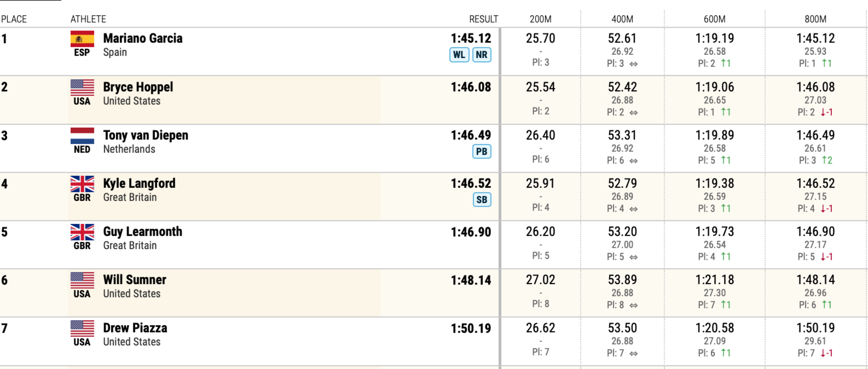The width and height of the screenshot is (868, 369).
Task: Click Tony van Diepen's green up-2 place arrow
Action: (x=827, y=160)
